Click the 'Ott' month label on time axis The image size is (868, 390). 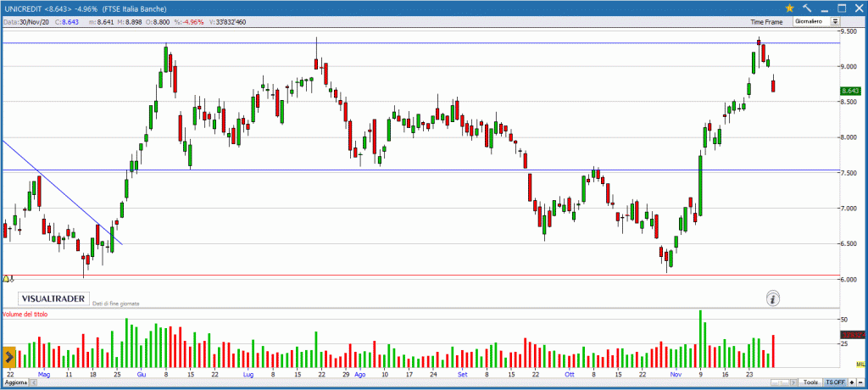(x=570, y=375)
